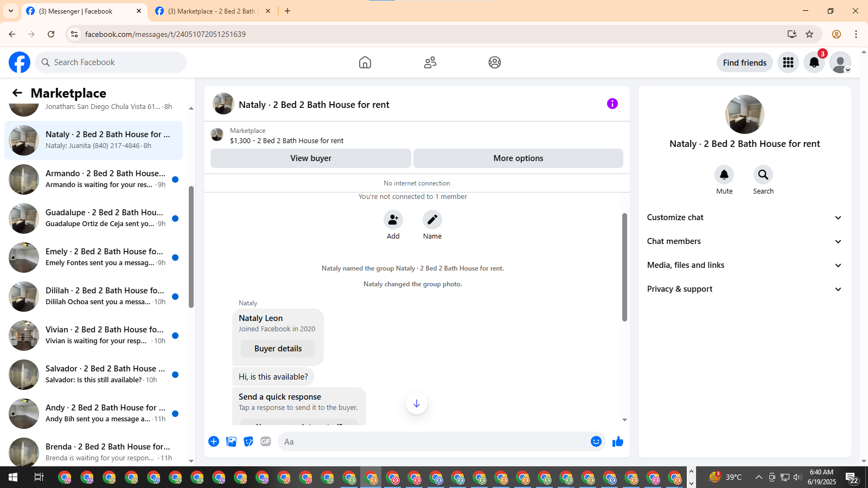Screen dimensions: 868x488
Task: Expand Media, files and links section
Action: tap(745, 265)
